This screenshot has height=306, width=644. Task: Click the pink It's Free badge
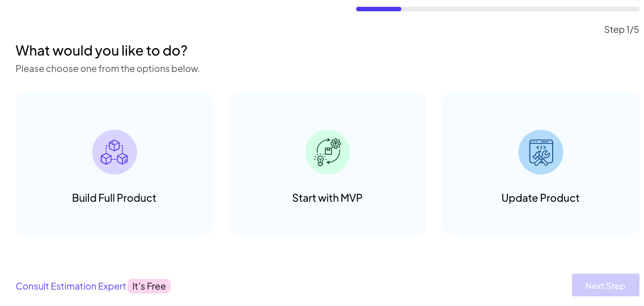(149, 286)
